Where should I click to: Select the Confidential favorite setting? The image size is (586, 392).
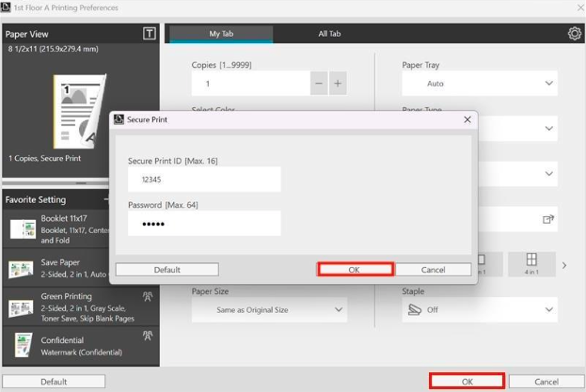point(81,346)
